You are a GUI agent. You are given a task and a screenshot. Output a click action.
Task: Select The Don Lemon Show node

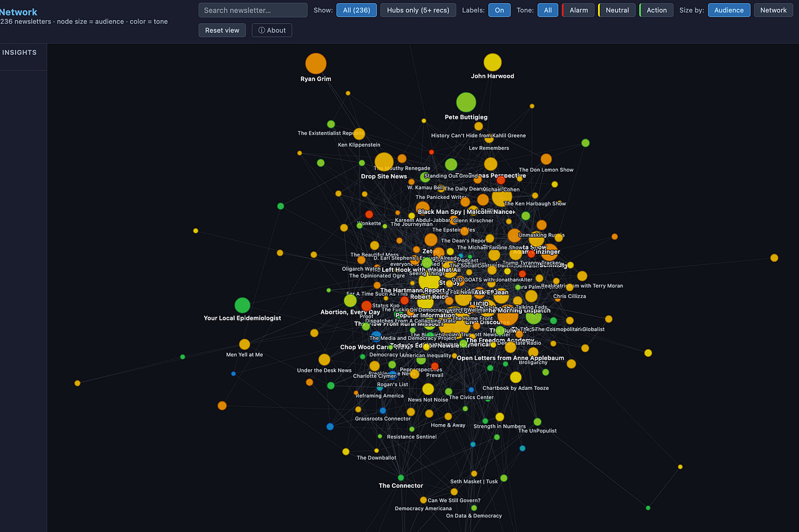click(x=546, y=159)
